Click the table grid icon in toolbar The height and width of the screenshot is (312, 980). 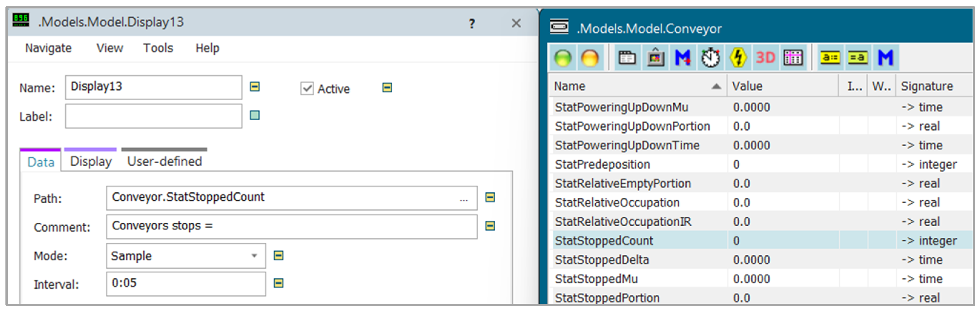793,58
